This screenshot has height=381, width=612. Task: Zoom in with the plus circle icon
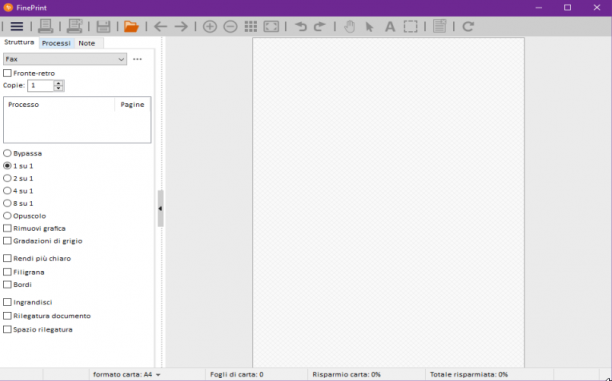tap(210, 27)
